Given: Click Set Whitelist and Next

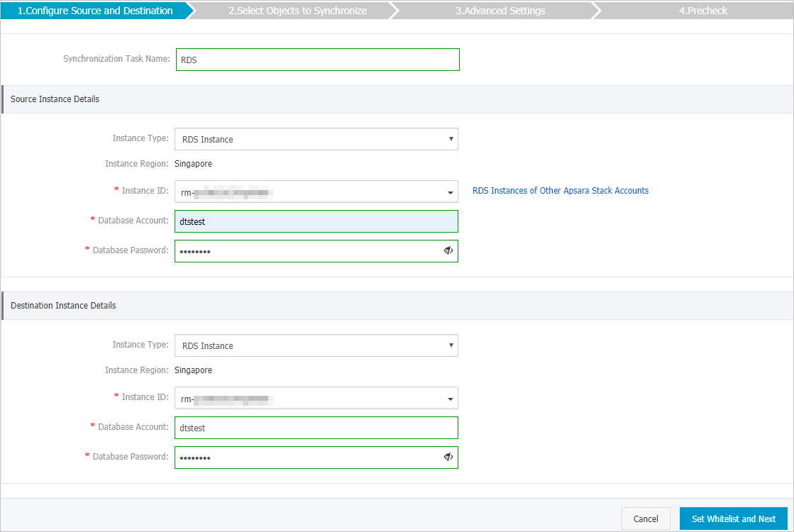Looking at the screenshot, I should click(732, 519).
